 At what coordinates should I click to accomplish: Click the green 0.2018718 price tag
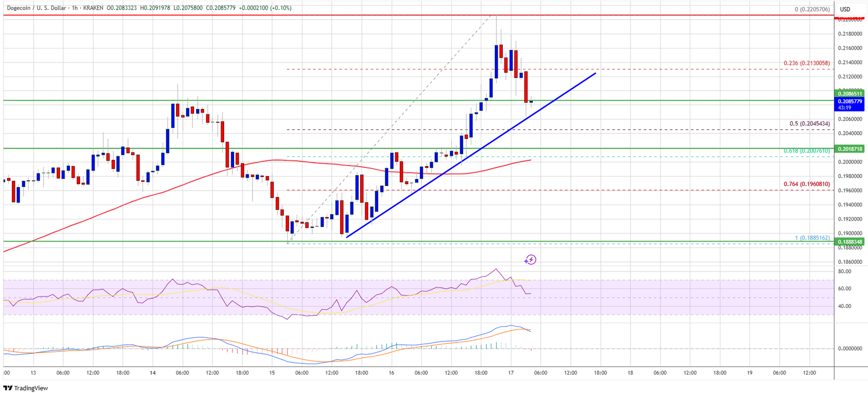click(850, 149)
